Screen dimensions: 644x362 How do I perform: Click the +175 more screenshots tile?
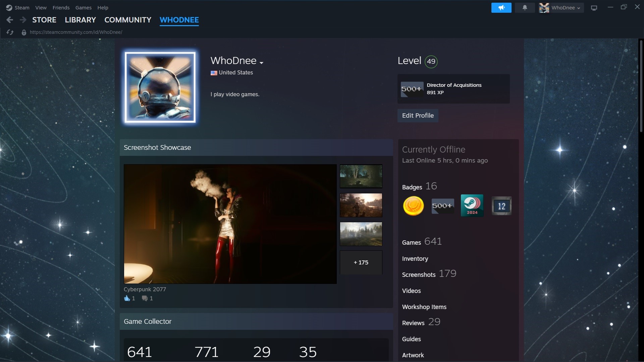click(x=361, y=262)
